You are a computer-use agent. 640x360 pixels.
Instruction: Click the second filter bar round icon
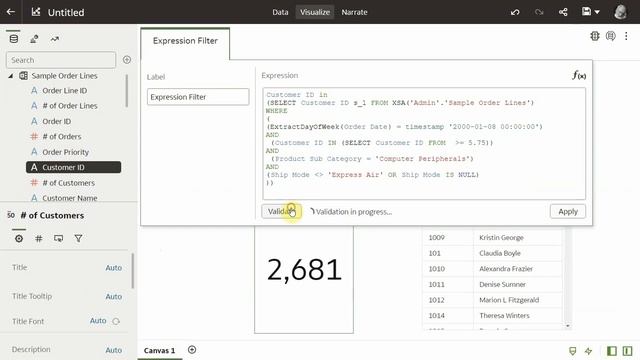[611, 36]
